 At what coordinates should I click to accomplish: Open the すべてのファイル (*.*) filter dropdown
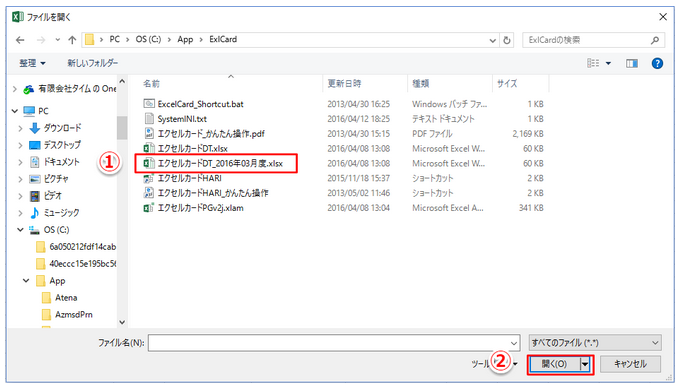[595, 343]
